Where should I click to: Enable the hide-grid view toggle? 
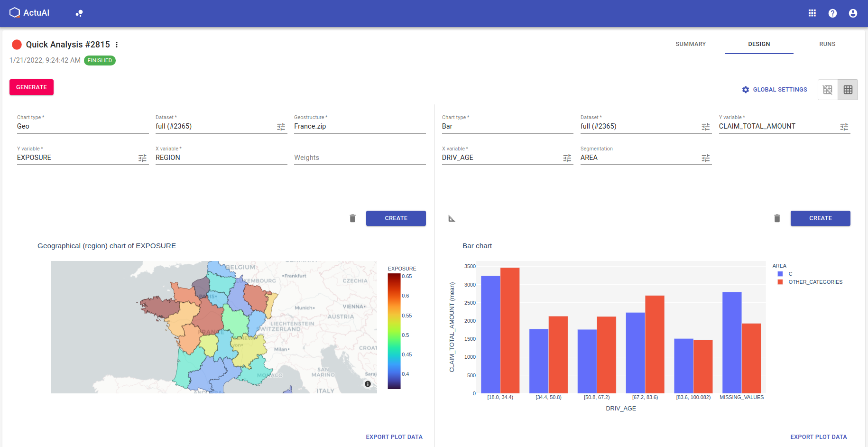point(828,89)
